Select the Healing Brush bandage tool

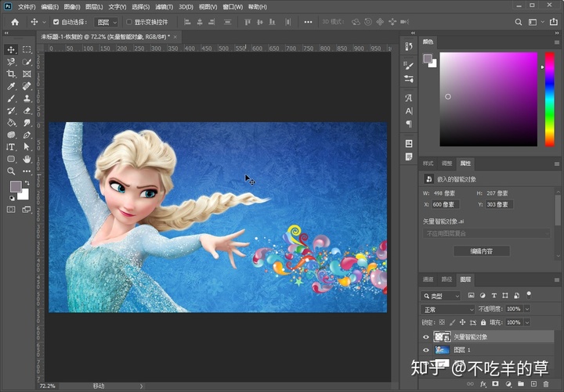click(x=27, y=86)
